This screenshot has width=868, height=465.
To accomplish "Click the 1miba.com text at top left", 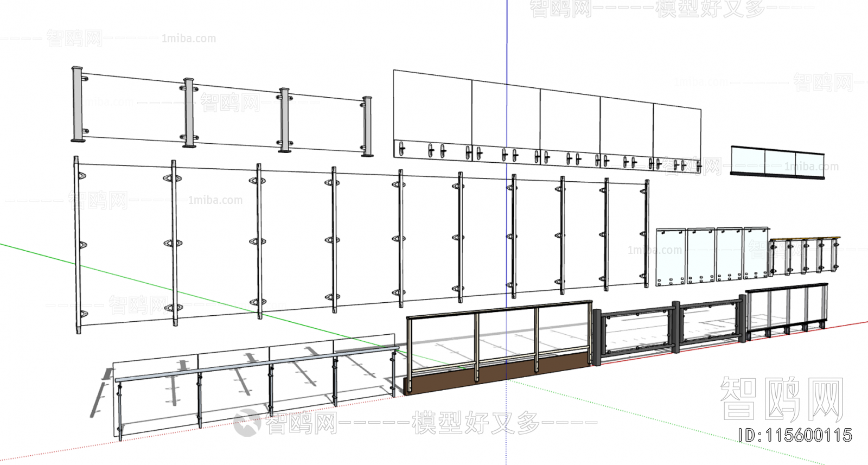I will pos(188,39).
